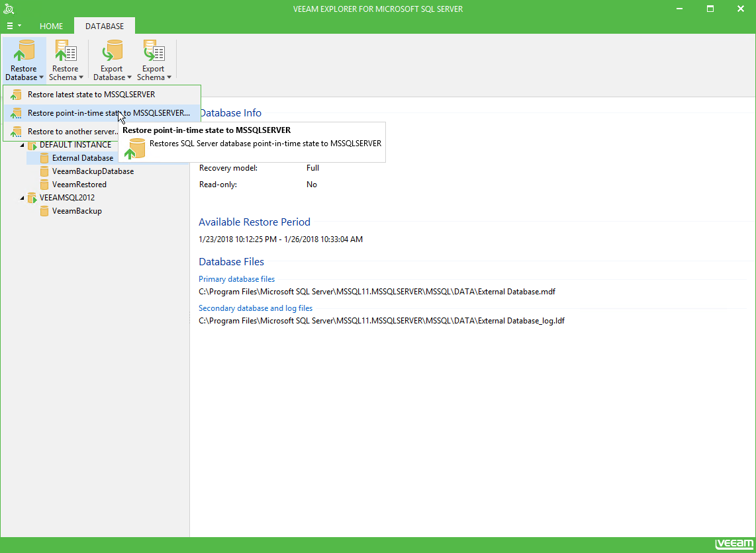Select VeeamRestored database in the tree
Viewport: 756px width, 553px height.
pos(79,185)
